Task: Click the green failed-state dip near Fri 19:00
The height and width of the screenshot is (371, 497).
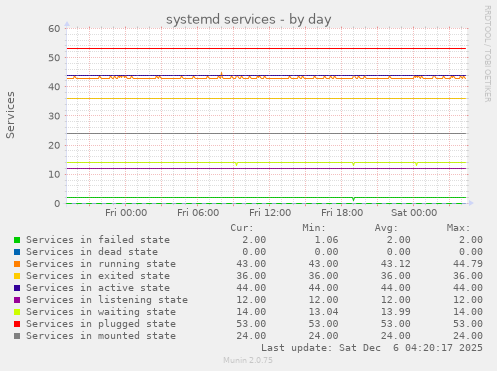Action: 354,199
